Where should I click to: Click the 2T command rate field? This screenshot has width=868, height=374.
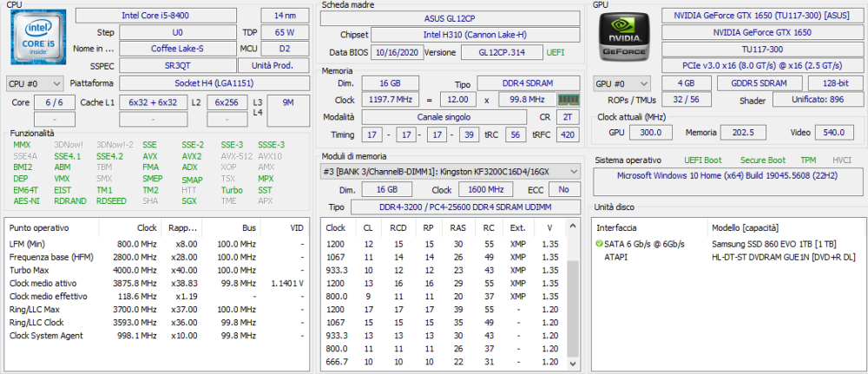coord(568,117)
